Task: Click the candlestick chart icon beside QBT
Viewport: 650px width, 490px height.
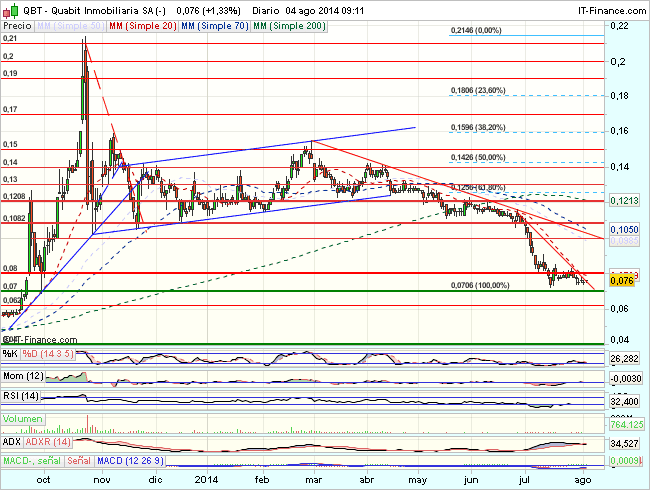Action: pyautogui.click(x=11, y=10)
